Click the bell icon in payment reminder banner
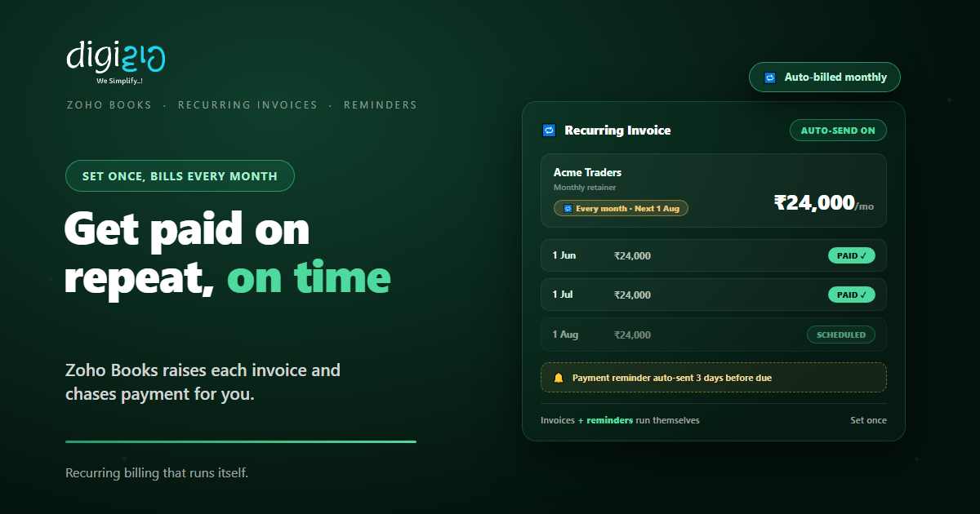Screen dimensions: 980x514 (x=559, y=378)
